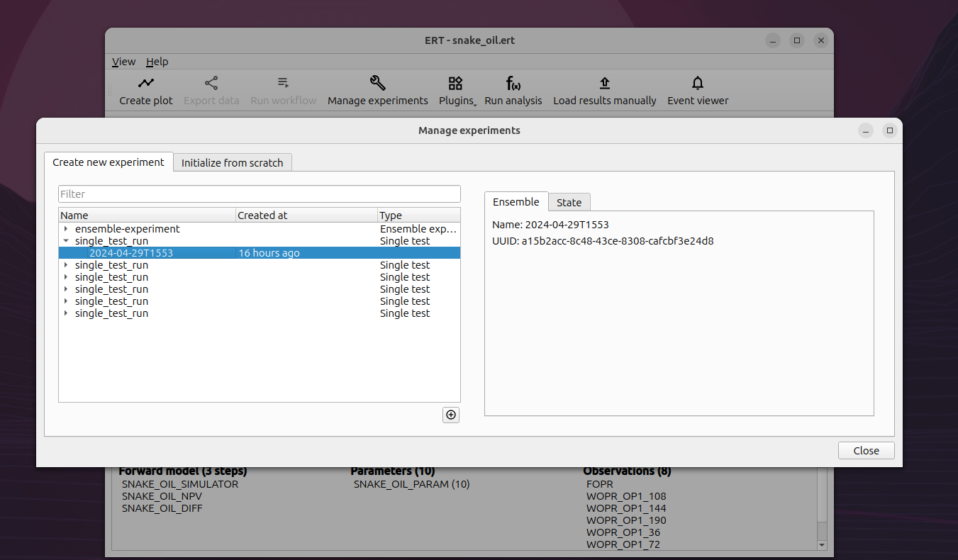Click SNAKE_OIL_SIMULATOR in ERT window

click(180, 484)
